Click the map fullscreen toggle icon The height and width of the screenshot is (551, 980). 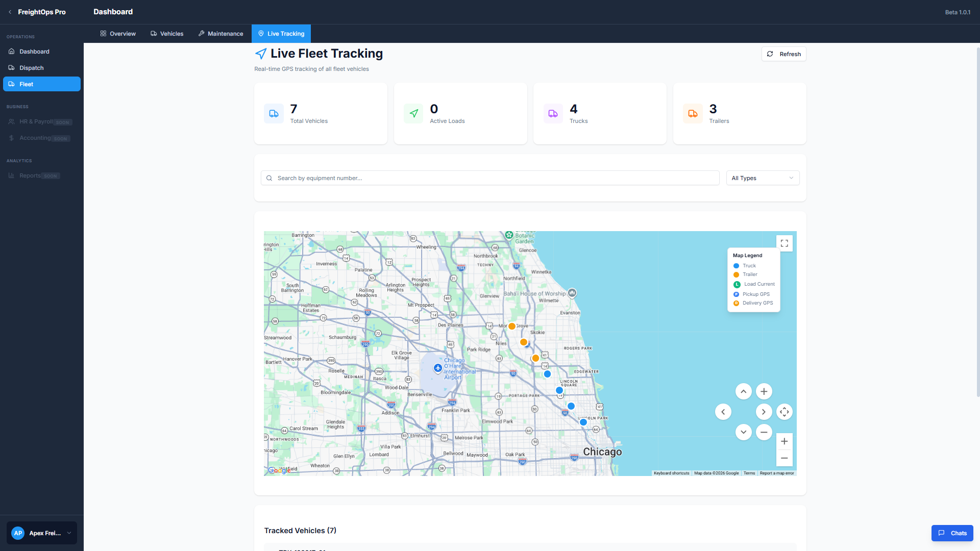coord(784,243)
